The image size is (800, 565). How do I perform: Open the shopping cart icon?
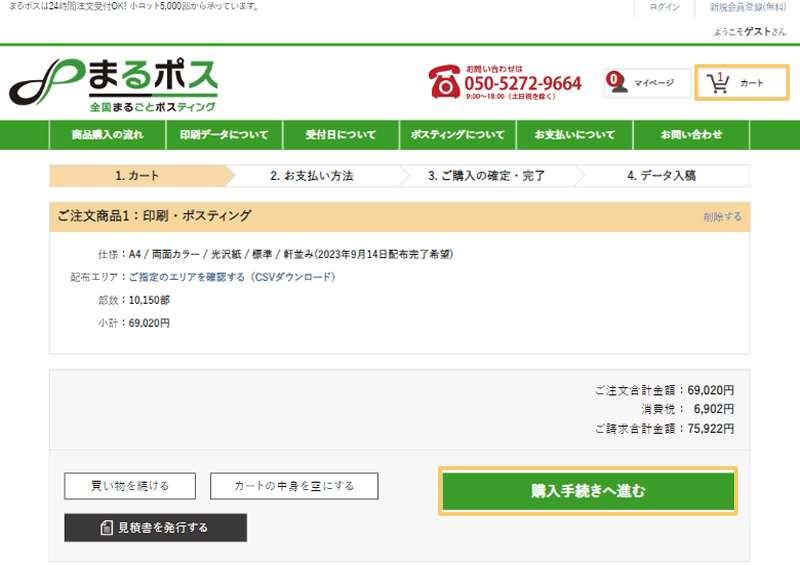click(717, 84)
